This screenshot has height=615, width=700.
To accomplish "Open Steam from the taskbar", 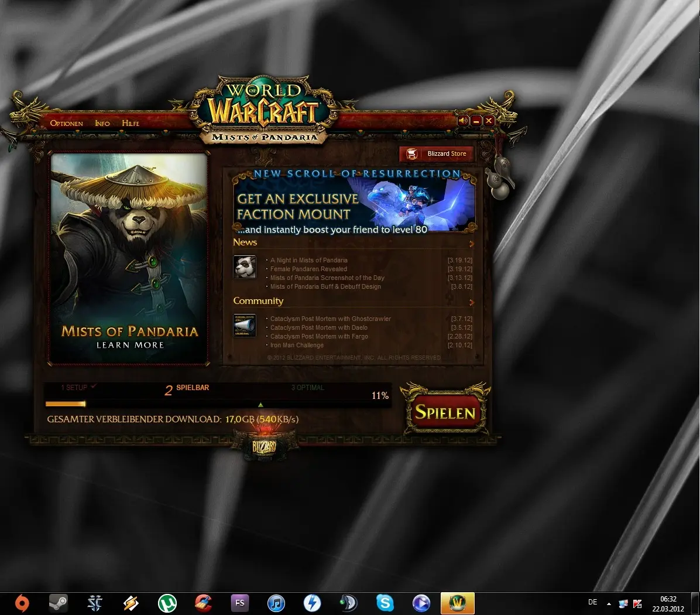I will tap(58, 603).
